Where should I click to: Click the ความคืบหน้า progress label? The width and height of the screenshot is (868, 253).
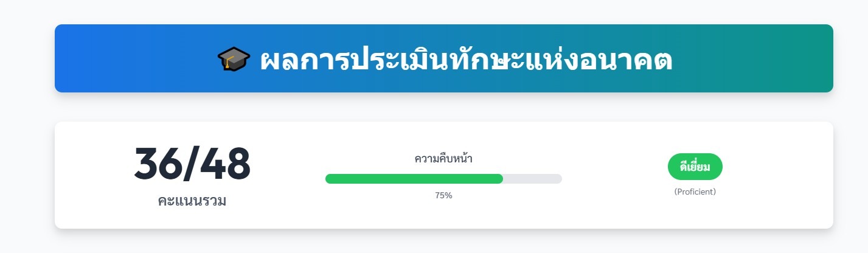click(443, 159)
